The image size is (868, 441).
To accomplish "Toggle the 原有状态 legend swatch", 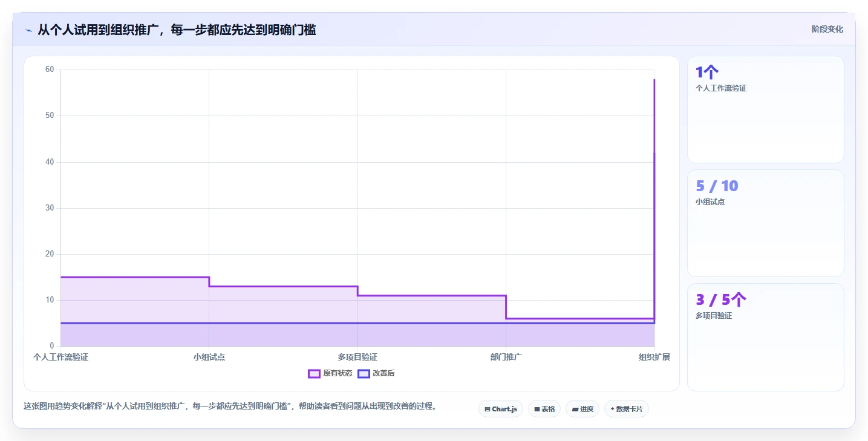I will [x=314, y=373].
